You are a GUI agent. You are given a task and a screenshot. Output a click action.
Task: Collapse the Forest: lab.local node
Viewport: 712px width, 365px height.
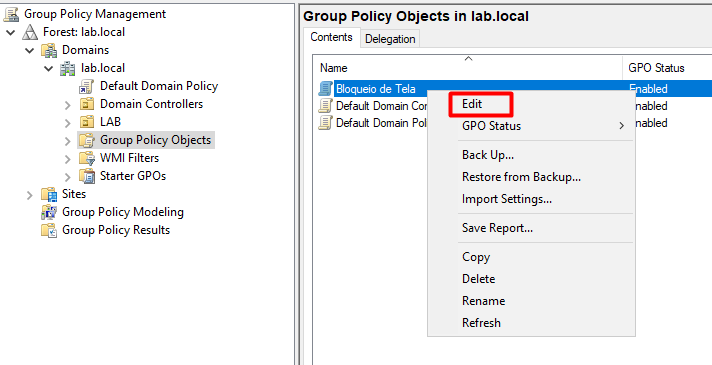pos(11,32)
